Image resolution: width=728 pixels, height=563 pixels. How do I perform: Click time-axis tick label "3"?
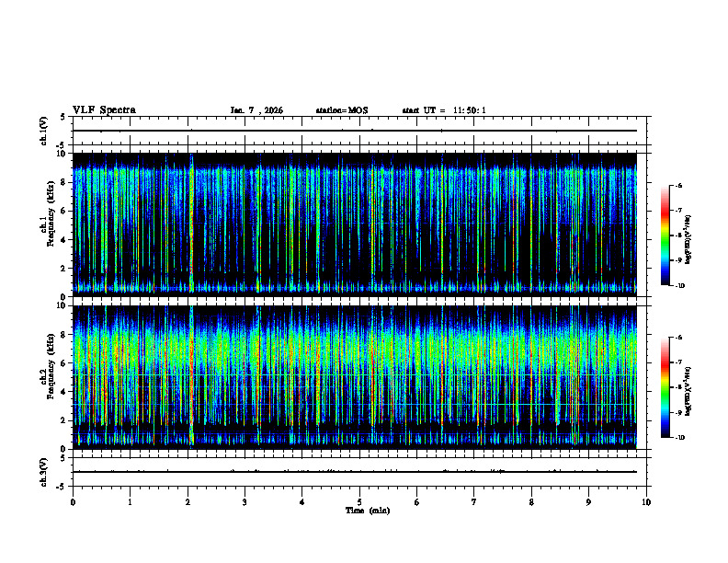click(245, 502)
